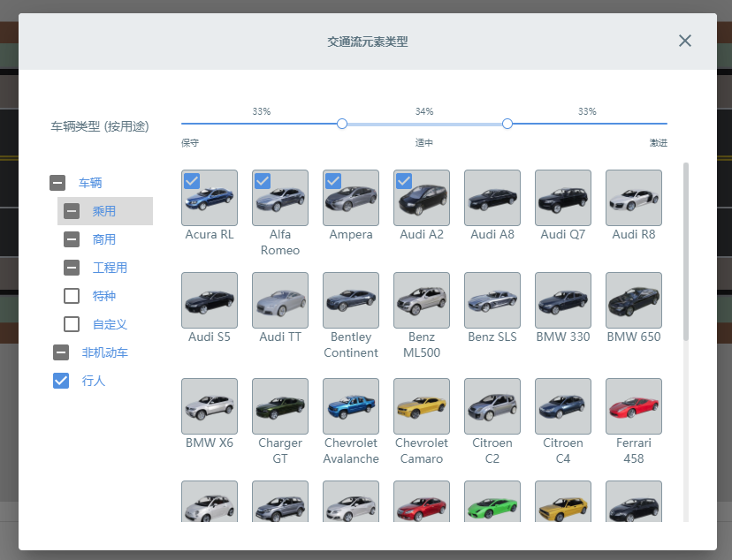Screen dimensions: 732x560
Task: Open the 行人 category label
Action: coord(94,381)
